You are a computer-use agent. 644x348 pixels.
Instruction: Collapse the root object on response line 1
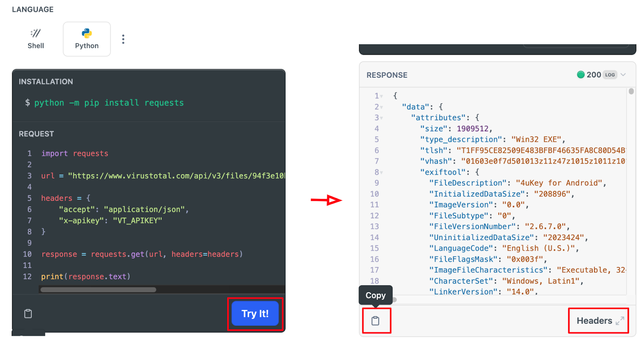pos(382,96)
